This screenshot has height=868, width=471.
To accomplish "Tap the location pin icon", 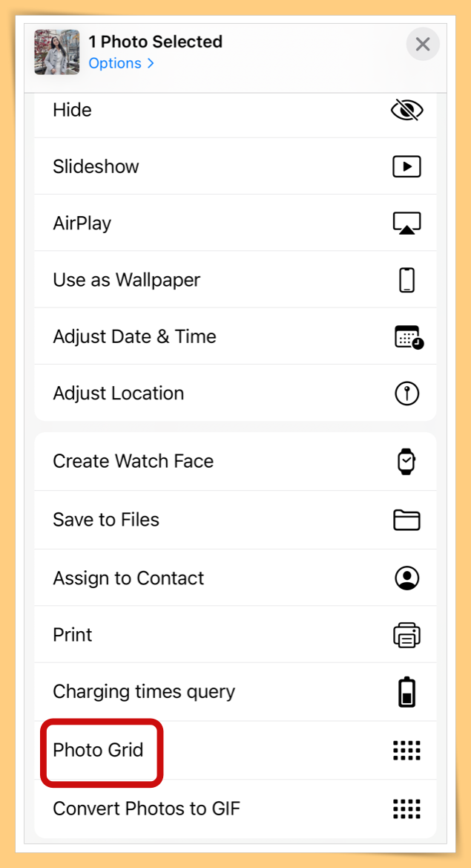I will click(x=407, y=394).
